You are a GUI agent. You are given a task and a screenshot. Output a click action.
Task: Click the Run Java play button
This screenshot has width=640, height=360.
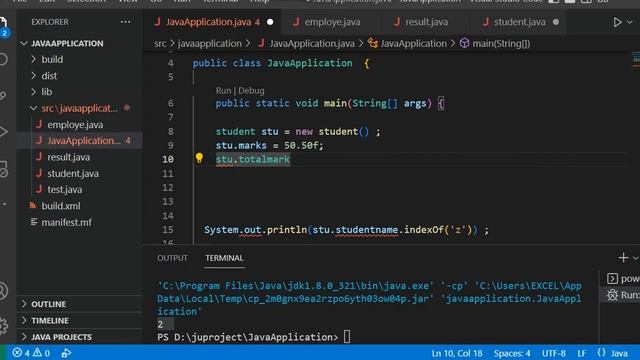pyautogui.click(x=617, y=22)
